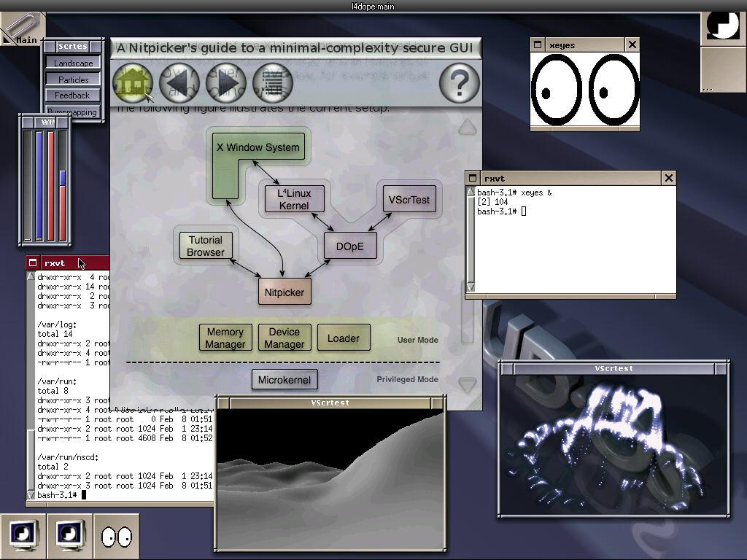Launch the Particles demo
Viewport: 747px width, 560px height.
[73, 79]
